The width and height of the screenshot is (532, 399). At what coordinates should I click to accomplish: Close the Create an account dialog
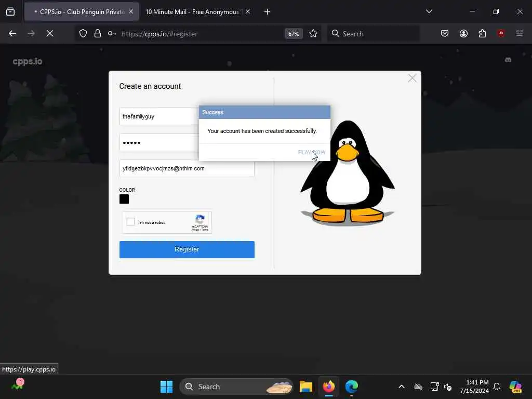point(412,78)
